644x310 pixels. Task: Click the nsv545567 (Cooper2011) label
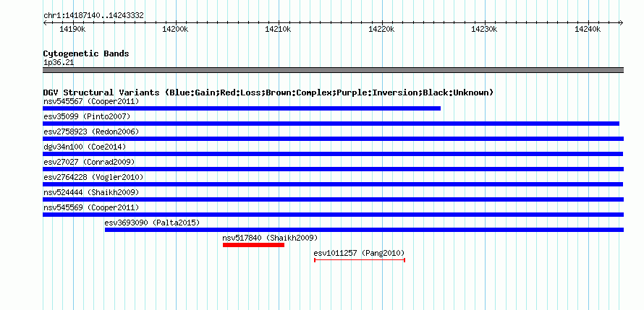click(91, 101)
